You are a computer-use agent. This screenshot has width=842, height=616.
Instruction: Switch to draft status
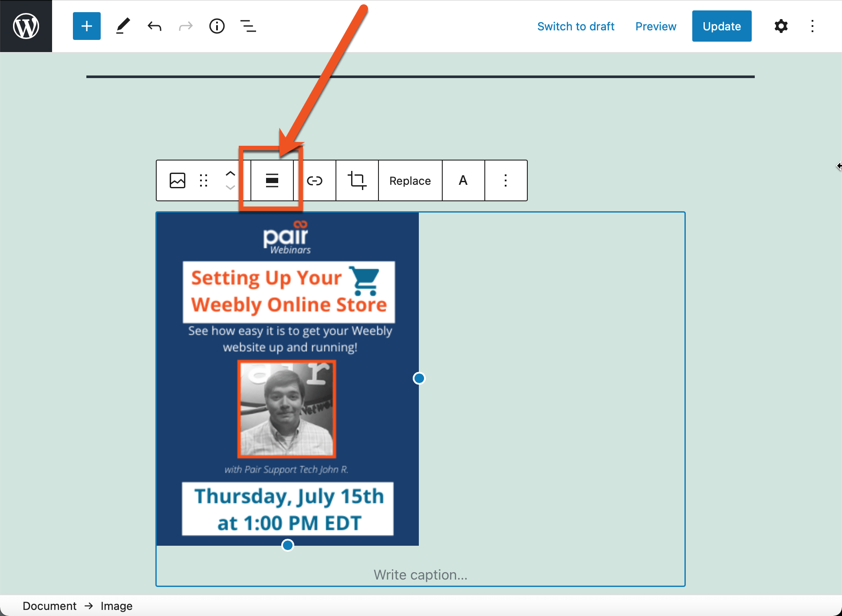pyautogui.click(x=576, y=26)
